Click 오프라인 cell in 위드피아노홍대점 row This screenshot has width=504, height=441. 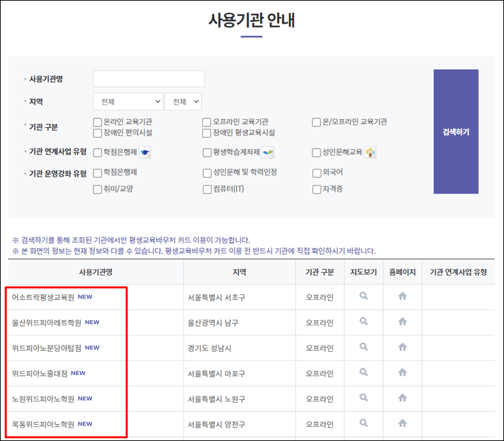coord(319,374)
